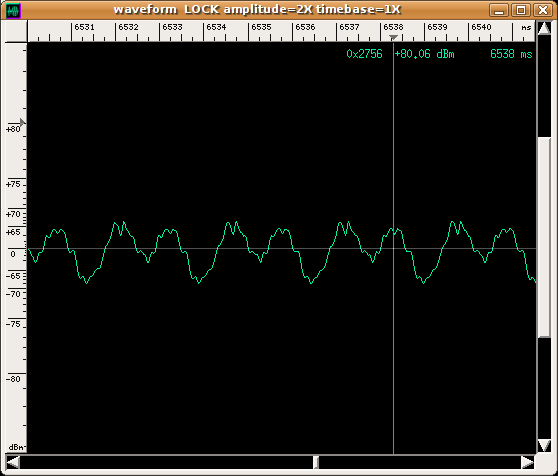Viewport: 558px width, 476px height.
Task: Click the waveform app icon in title bar
Action: click(x=14, y=10)
